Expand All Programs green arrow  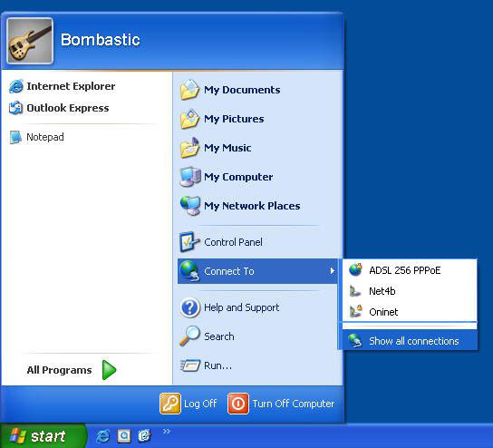pyautogui.click(x=109, y=370)
